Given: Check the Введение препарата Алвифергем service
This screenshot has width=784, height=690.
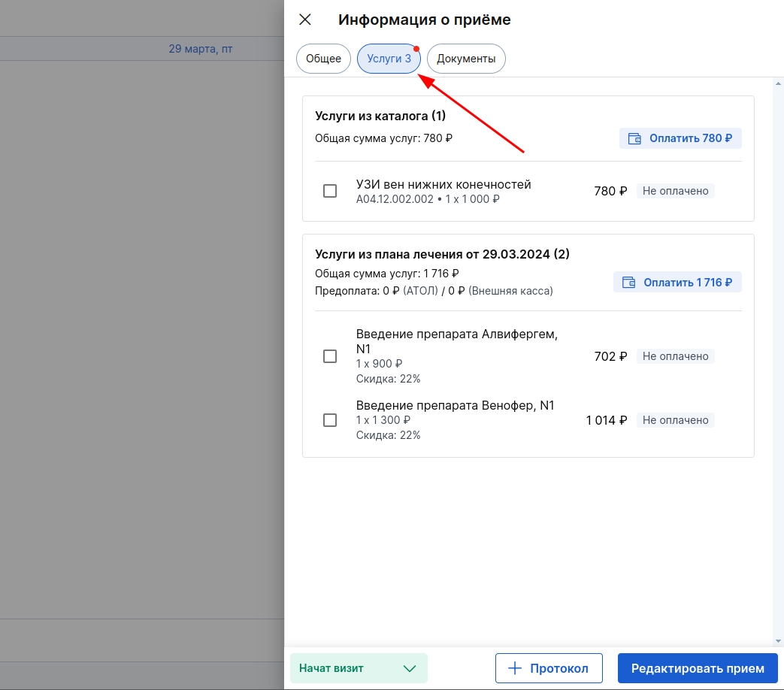Looking at the screenshot, I should (x=330, y=356).
